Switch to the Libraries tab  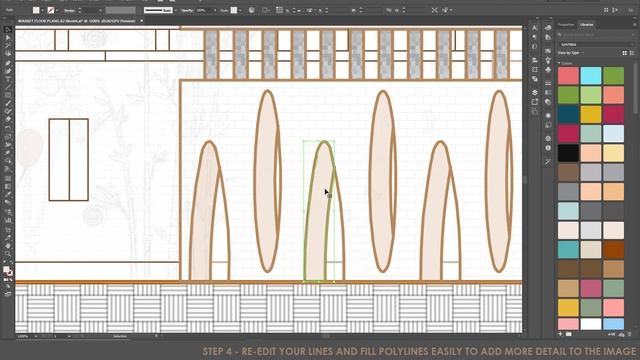point(587,25)
